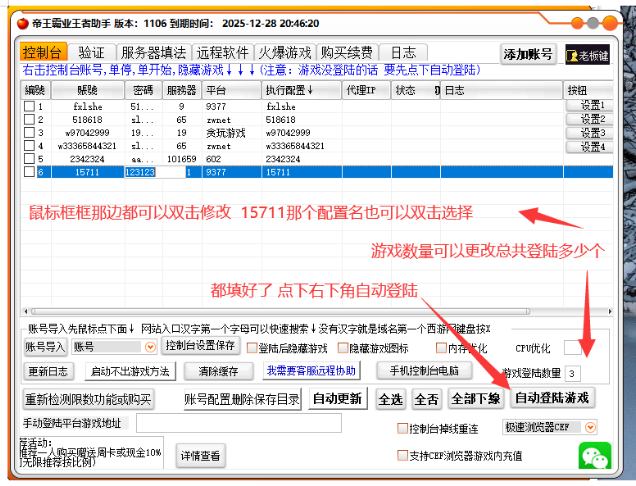Tick the checkbox for account 15711 row 6
This screenshot has width=636, height=486.
(x=29, y=172)
